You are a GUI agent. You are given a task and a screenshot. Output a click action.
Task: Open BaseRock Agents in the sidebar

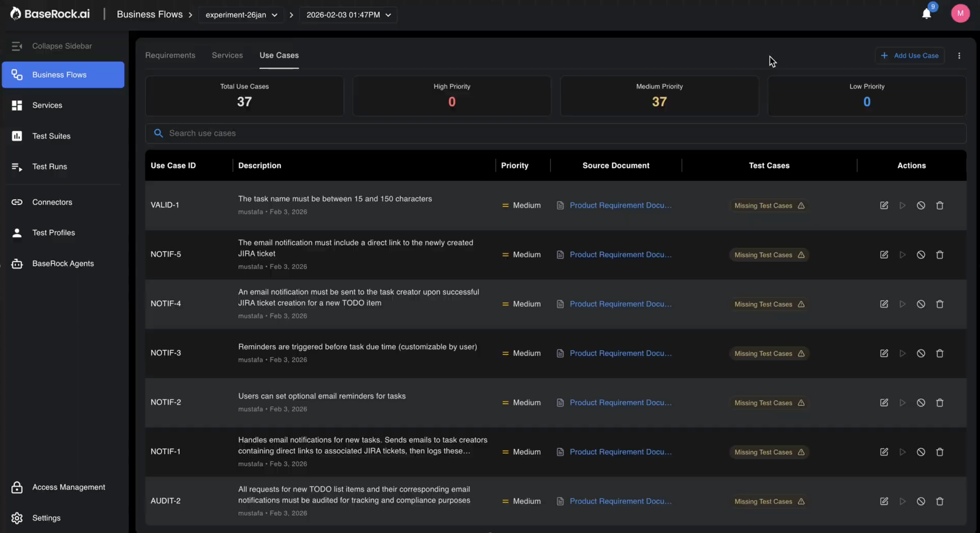coord(62,263)
